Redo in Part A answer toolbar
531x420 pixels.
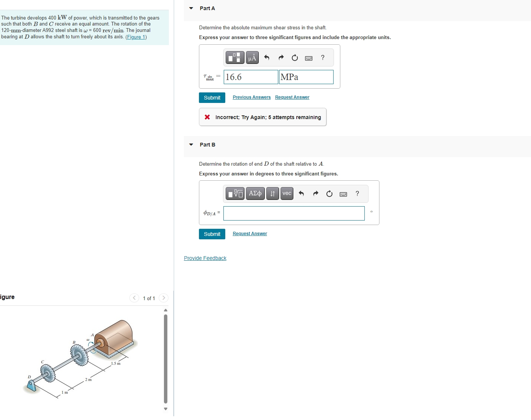[281, 57]
